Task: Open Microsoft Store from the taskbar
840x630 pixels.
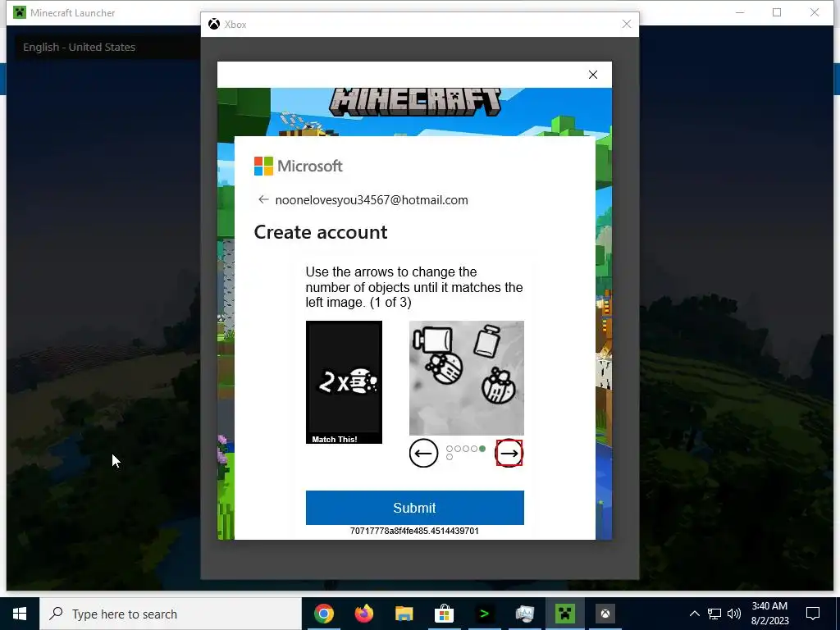Action: coord(444,614)
